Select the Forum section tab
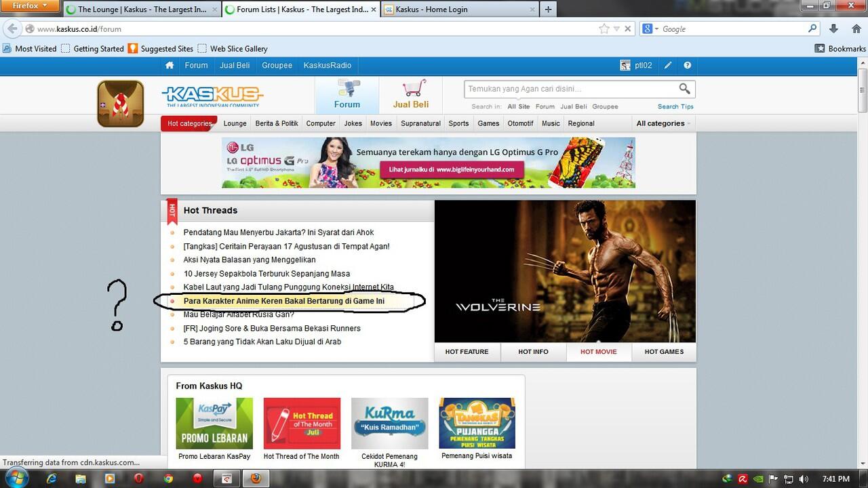This screenshot has width=868, height=488. [x=347, y=95]
